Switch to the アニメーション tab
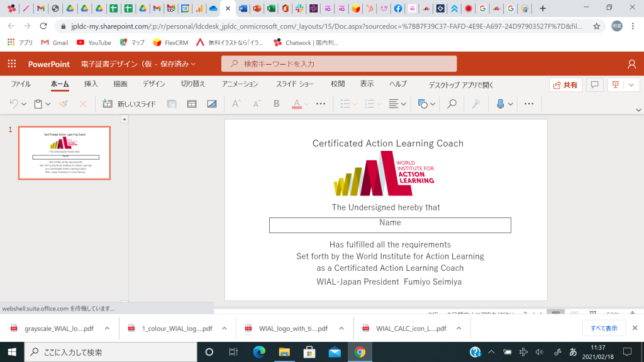The image size is (644, 362). point(240,84)
